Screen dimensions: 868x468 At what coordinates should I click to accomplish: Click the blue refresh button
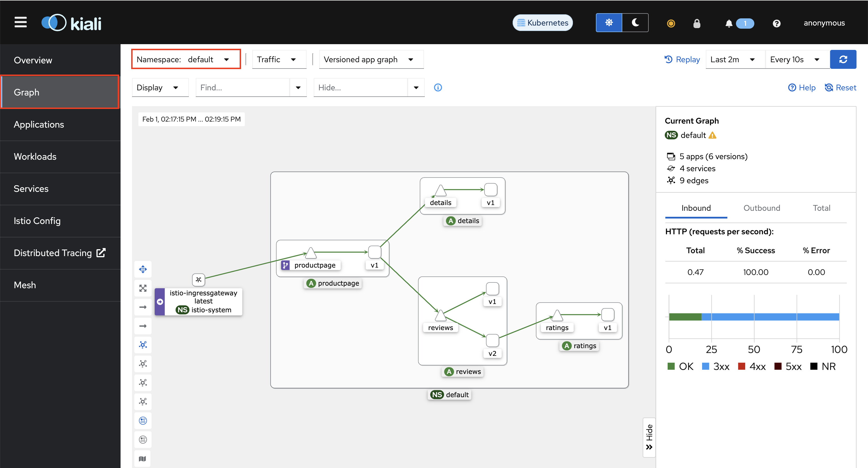pyautogui.click(x=843, y=59)
